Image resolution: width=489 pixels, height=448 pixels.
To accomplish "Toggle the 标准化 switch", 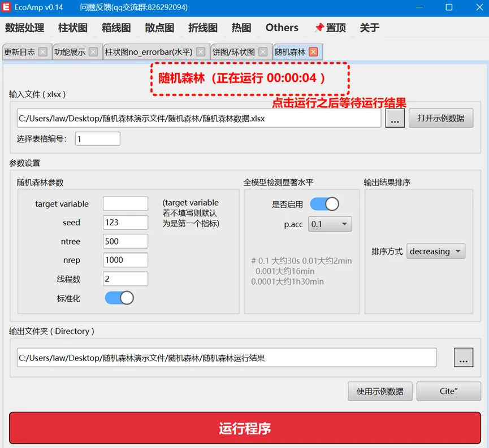I will 119,298.
